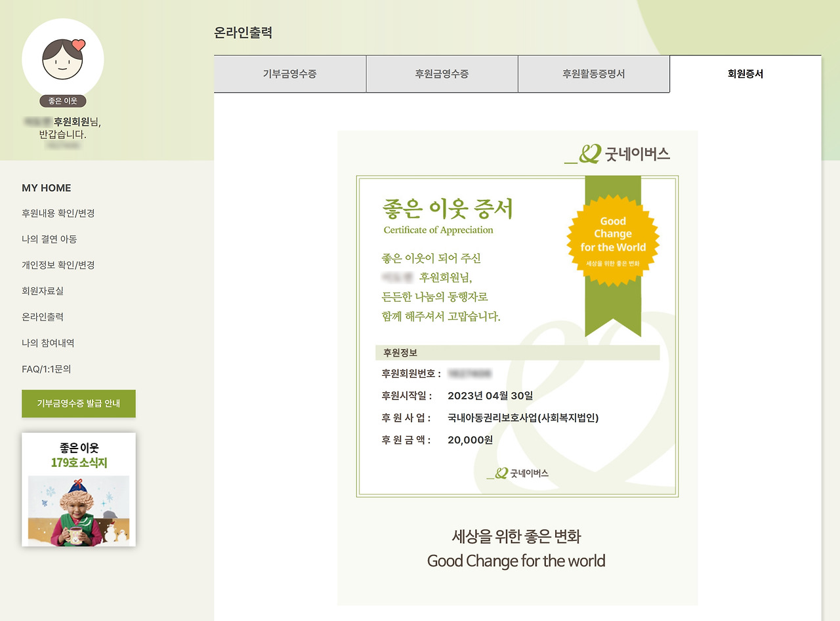Switch to the 회원증서 tab
Viewport: 840px width, 621px height.
(x=745, y=74)
